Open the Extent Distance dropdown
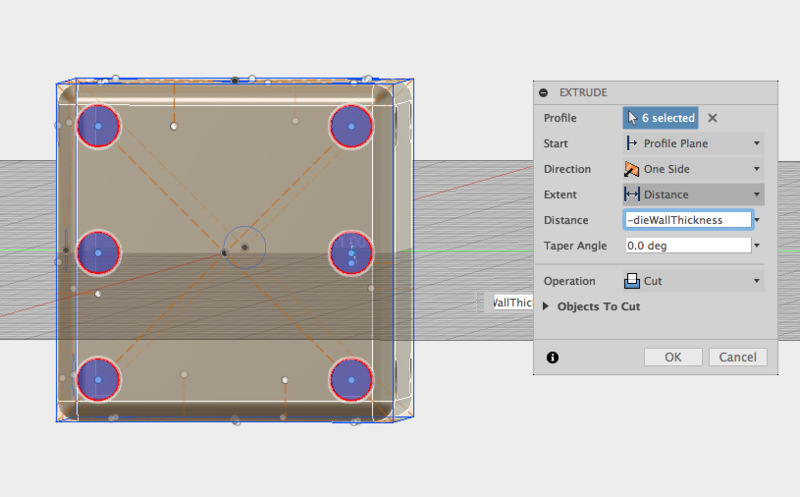Screen dimensions: 800x497 pyautogui.click(x=693, y=194)
